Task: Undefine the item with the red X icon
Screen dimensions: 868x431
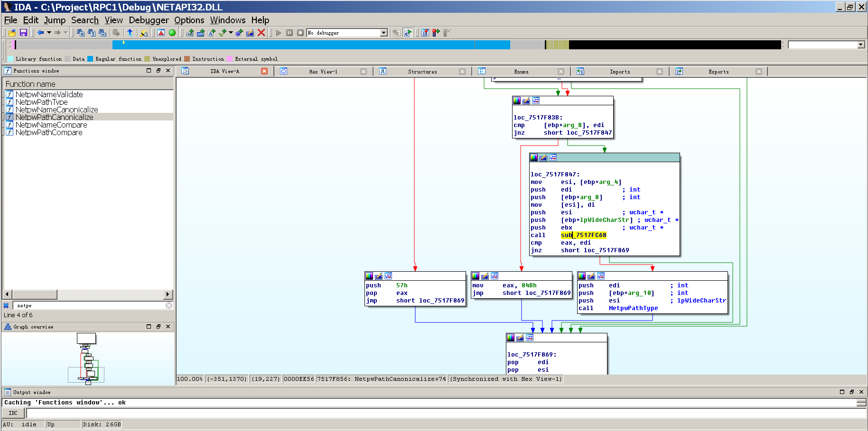Action: click(261, 32)
